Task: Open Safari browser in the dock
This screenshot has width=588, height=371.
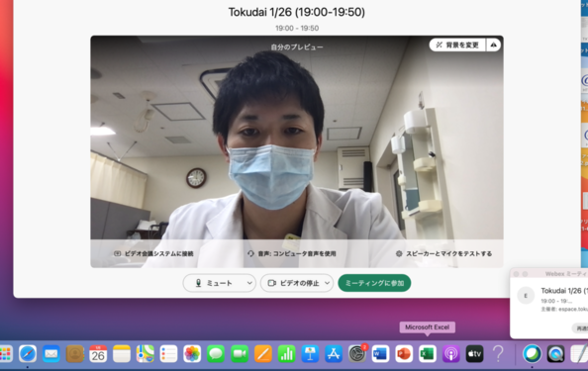Action: tap(28, 354)
